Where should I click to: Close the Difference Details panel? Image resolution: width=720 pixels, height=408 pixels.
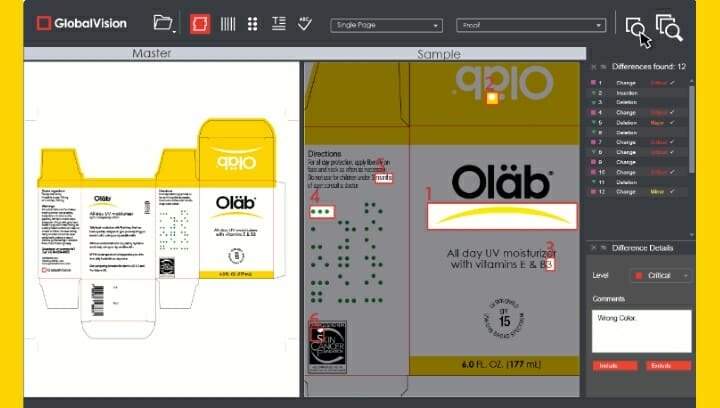point(593,248)
